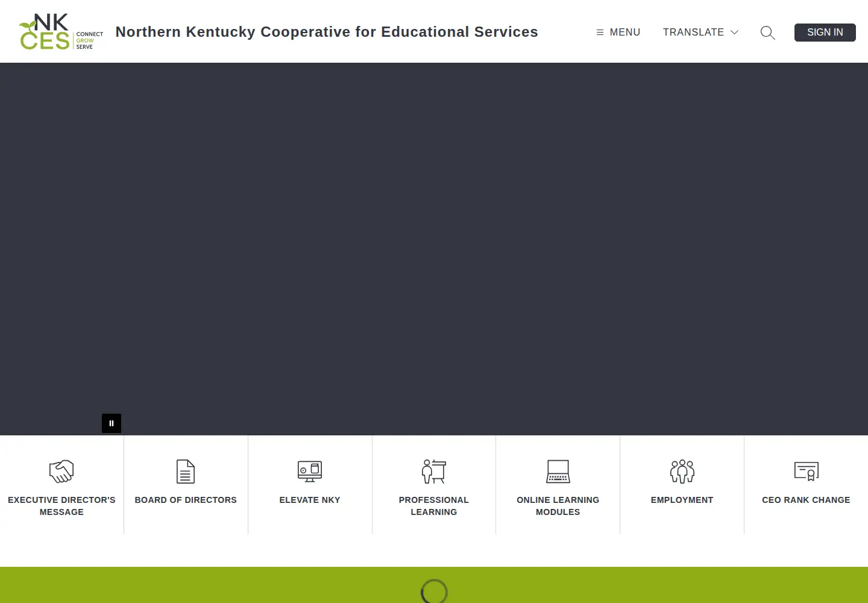Open search with the magnifier icon
Viewport: 868px width, 603px height.
click(767, 33)
